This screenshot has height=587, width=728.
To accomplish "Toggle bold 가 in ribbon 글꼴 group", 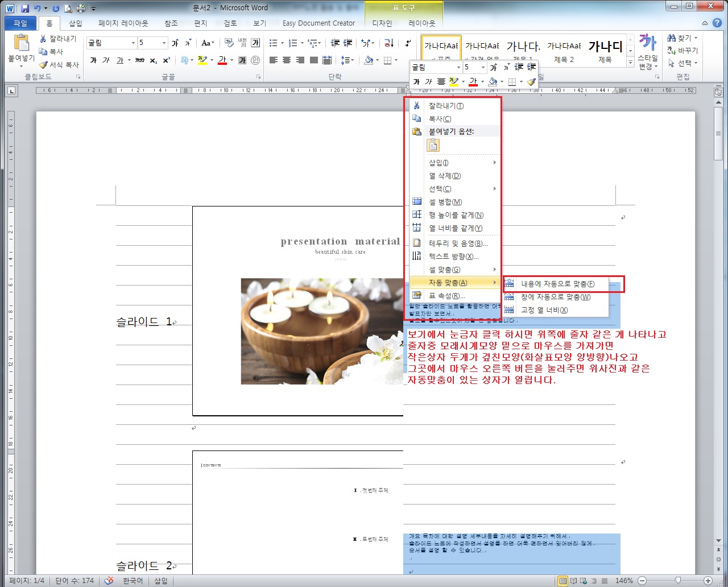I will click(x=93, y=60).
